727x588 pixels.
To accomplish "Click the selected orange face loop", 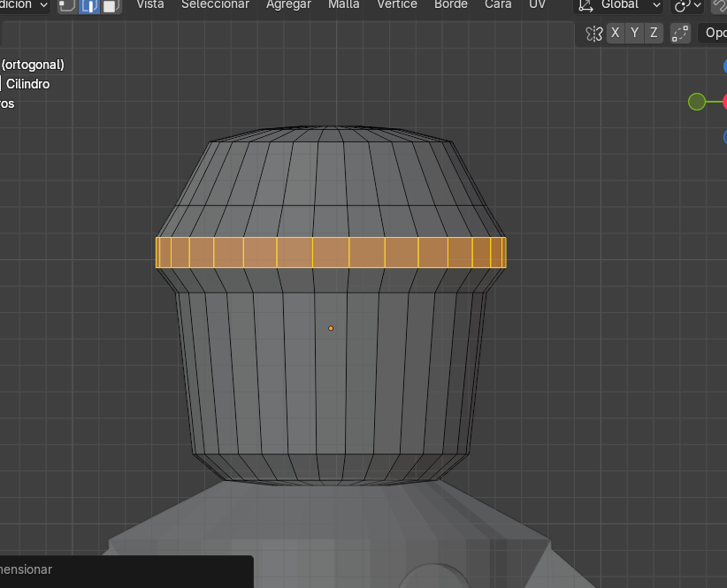I will click(331, 253).
